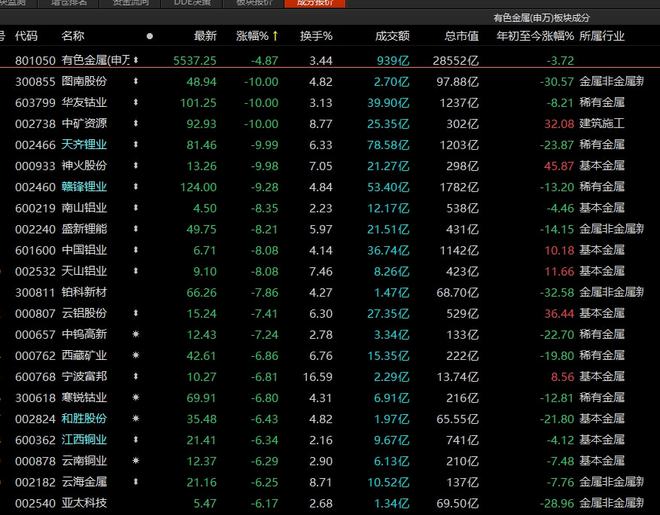
Task: Sort by the 年初至今涨幅% column header
Action: click(x=535, y=36)
